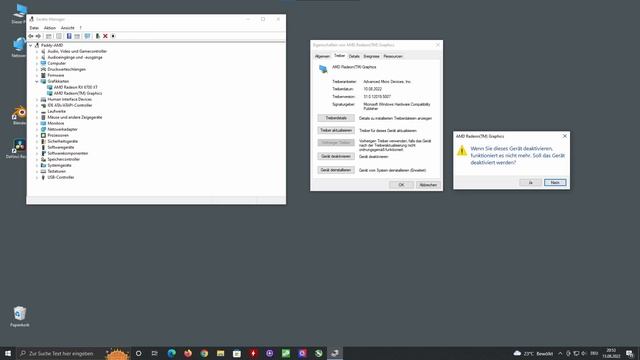The height and width of the screenshot is (360, 640).
Task: Expand Audioeingänge und -ausgänge category
Action: click(x=37, y=58)
